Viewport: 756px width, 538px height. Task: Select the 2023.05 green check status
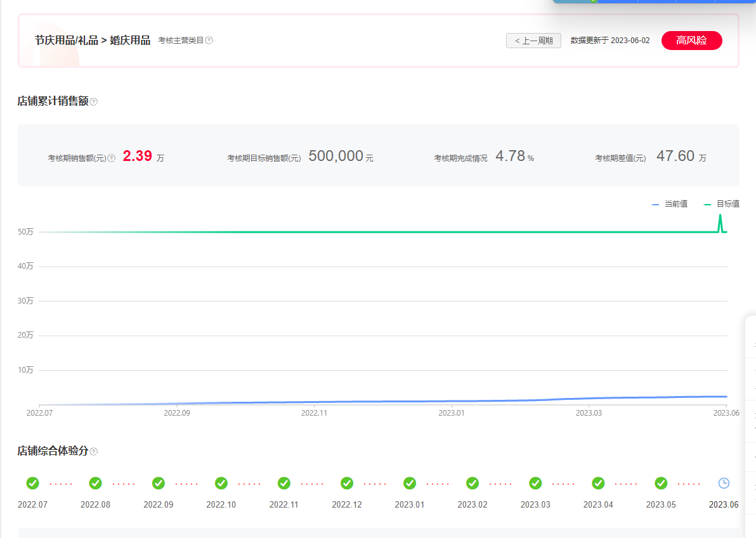pos(661,483)
